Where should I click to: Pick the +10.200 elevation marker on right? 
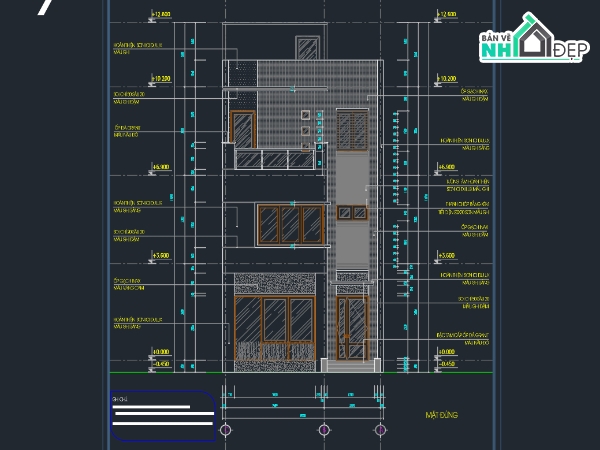445,78
